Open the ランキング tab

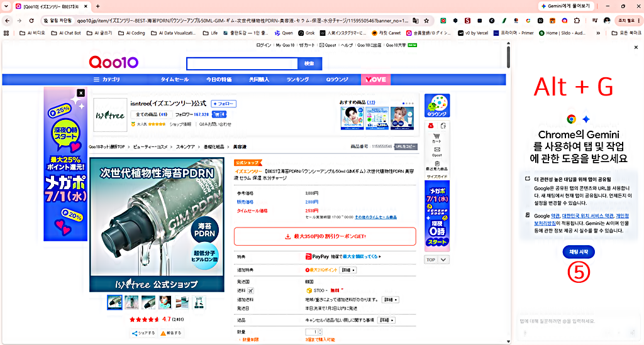(297, 80)
